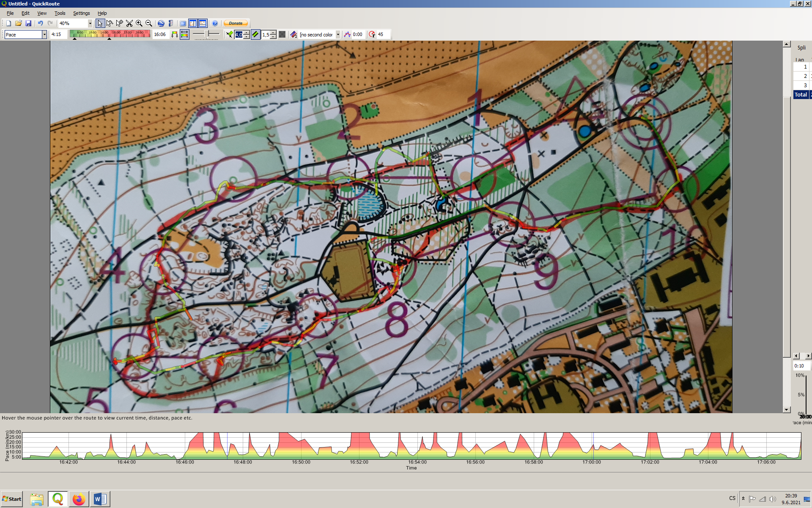Image resolution: width=812 pixels, height=508 pixels.
Task: Open the no second color dropdown
Action: tap(338, 35)
